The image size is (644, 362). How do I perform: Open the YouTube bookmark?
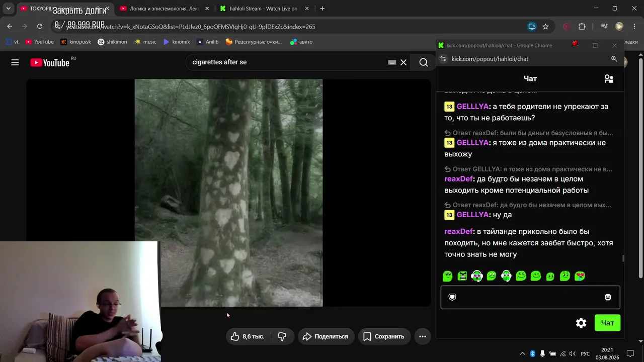(39, 42)
